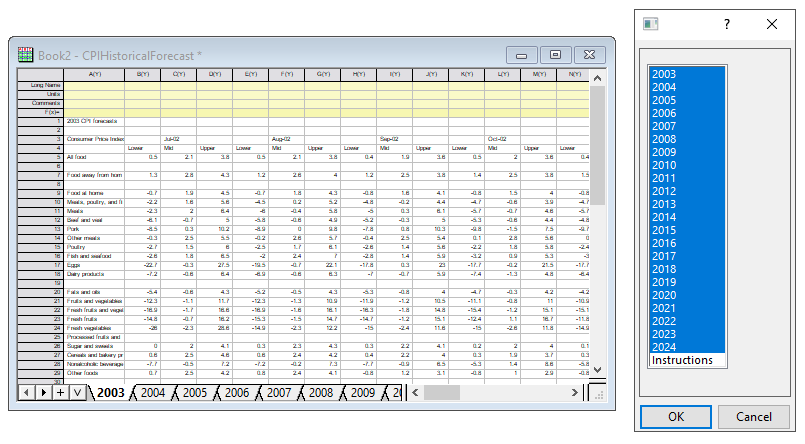
Task: Click the dialog window icon at top left
Action: click(650, 24)
